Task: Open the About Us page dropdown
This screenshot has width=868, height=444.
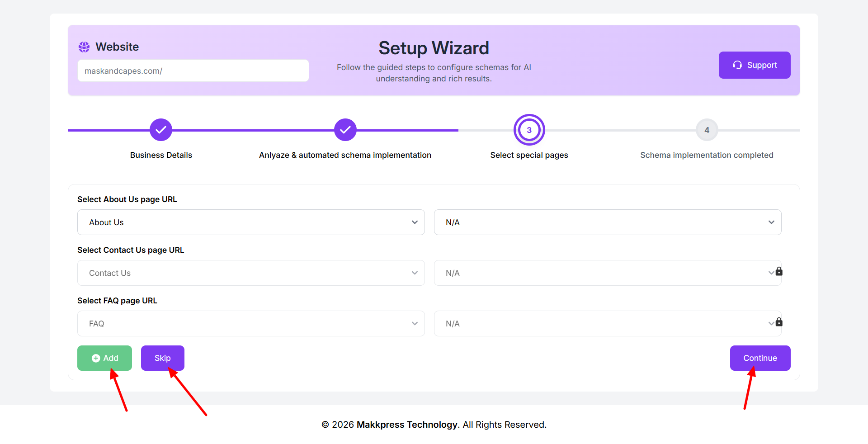Action: pyautogui.click(x=251, y=222)
